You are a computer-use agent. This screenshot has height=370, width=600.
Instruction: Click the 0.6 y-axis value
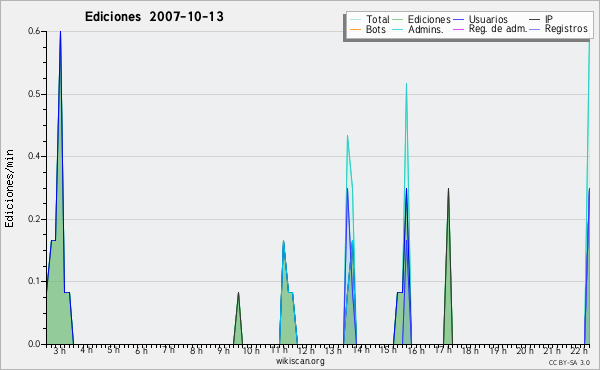pos(34,31)
